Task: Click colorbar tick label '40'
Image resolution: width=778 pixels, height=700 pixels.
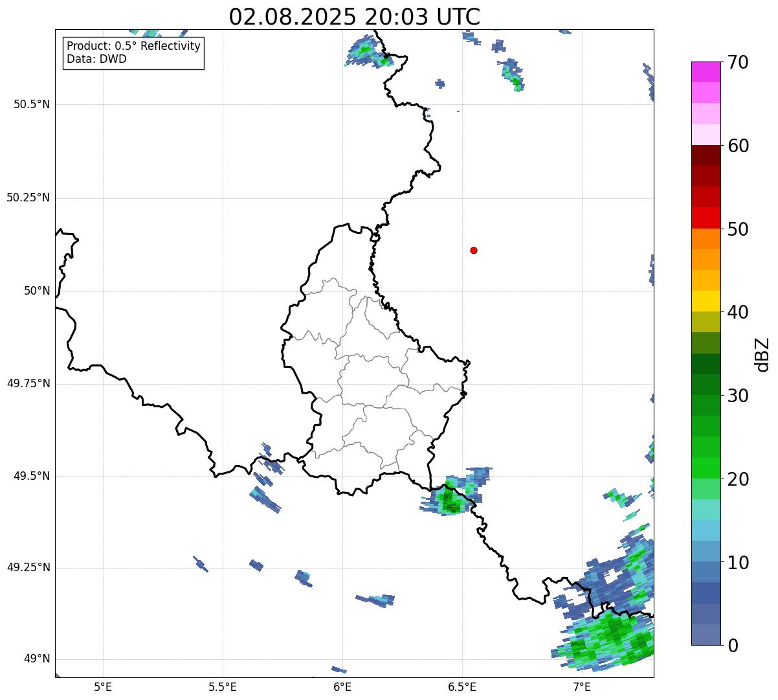Action: [x=738, y=312]
